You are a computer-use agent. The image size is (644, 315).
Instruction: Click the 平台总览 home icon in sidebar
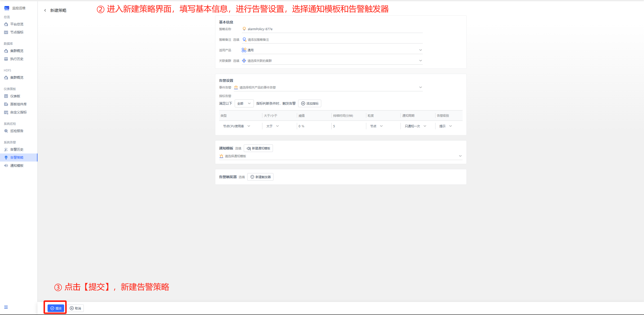6,24
